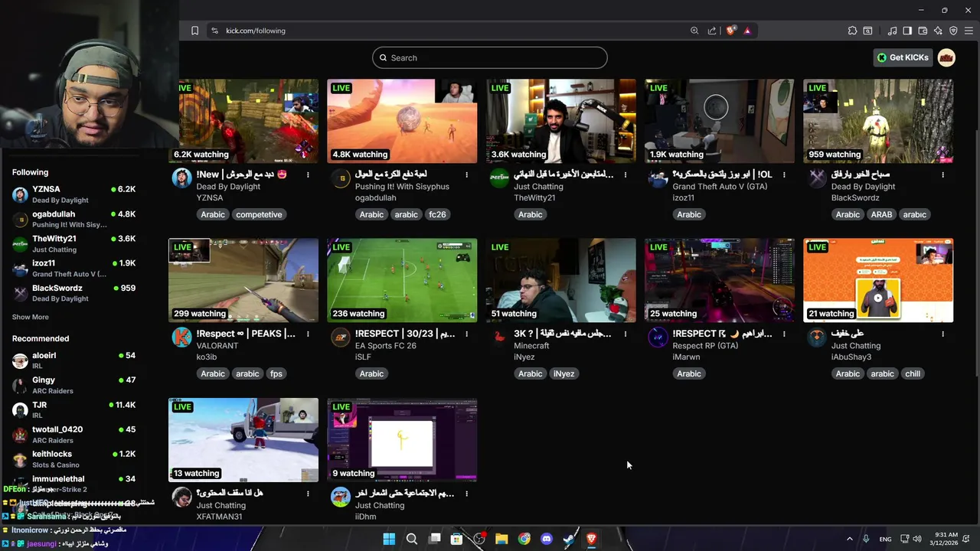Open Leo AI sparkle icon
The height and width of the screenshot is (551, 980).
click(x=938, y=31)
